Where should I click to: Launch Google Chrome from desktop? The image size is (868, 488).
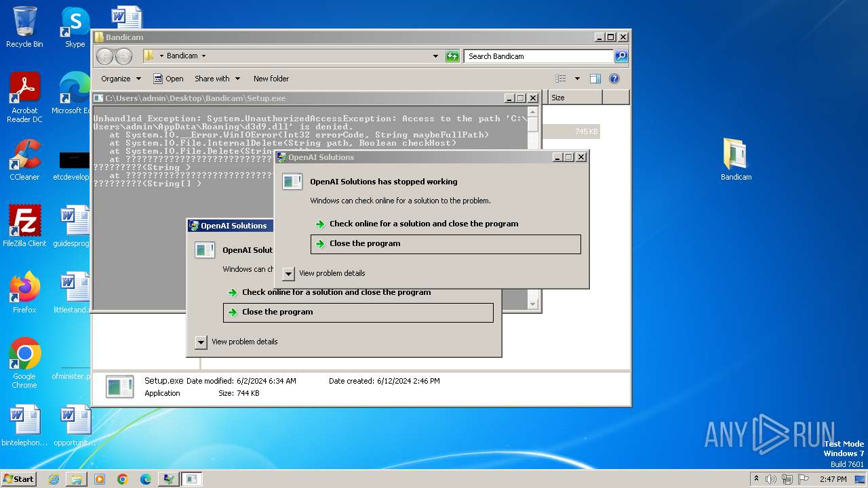(x=24, y=363)
